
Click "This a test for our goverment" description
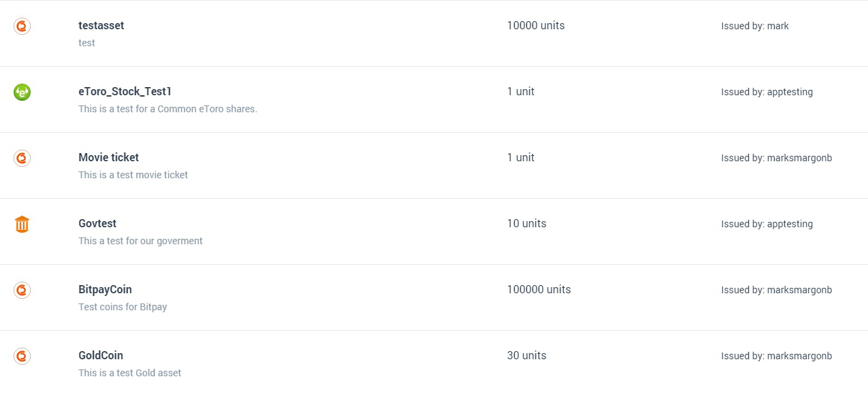tap(140, 241)
